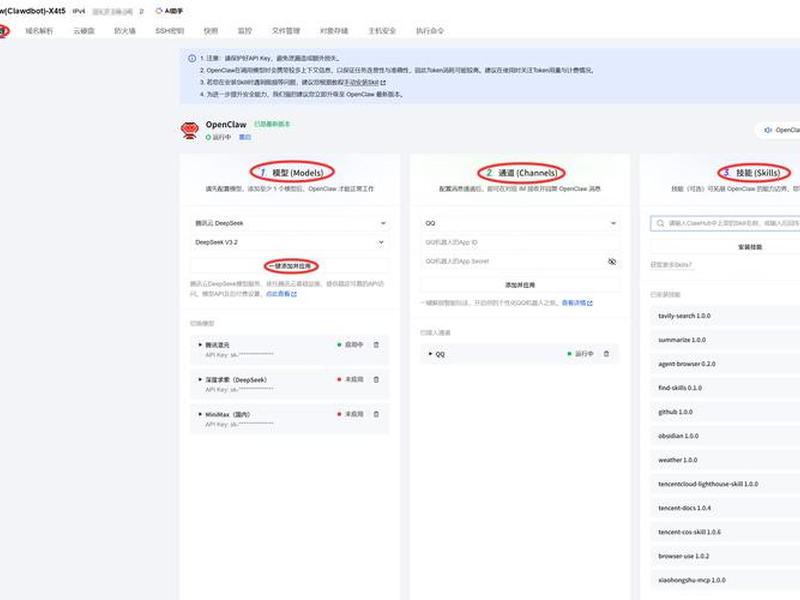The width and height of the screenshot is (800, 600).
Task: Expand the QQ channel entry arrow
Action: click(x=430, y=354)
